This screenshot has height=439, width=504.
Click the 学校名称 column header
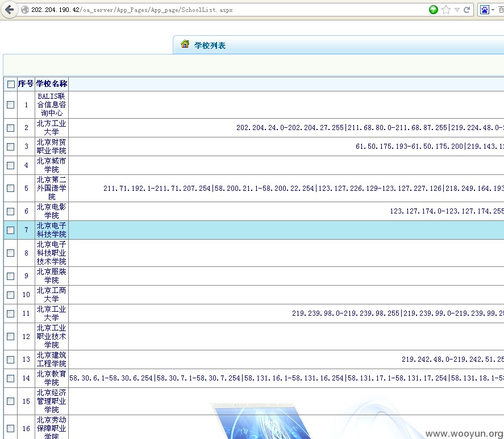point(52,83)
